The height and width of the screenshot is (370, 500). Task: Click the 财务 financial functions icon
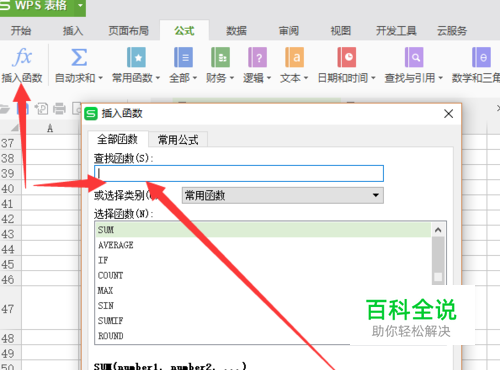tap(220, 57)
